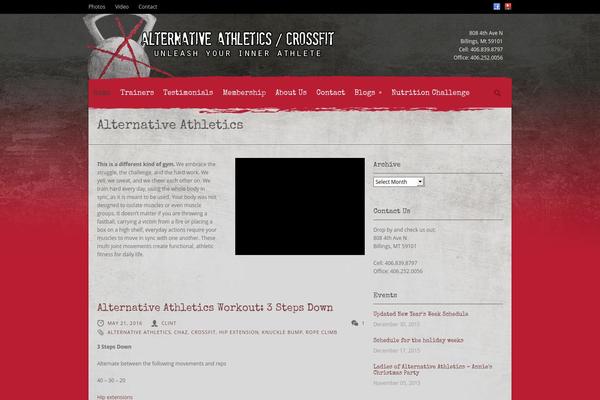
Task: Open Video in the top bar
Action: 122,7
